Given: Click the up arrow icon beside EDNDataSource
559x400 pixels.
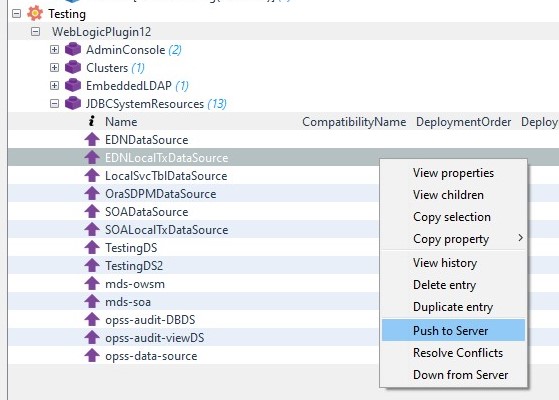Looking at the screenshot, I should tap(92, 139).
